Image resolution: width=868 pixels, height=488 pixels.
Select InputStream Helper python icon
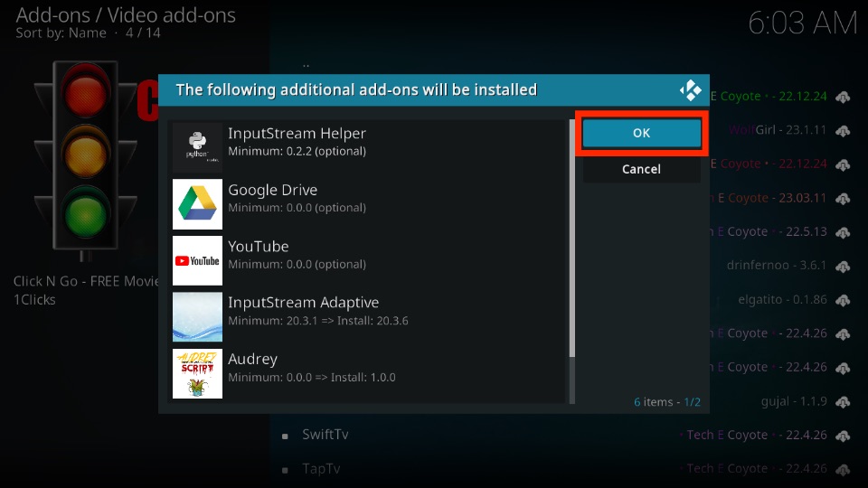197,147
